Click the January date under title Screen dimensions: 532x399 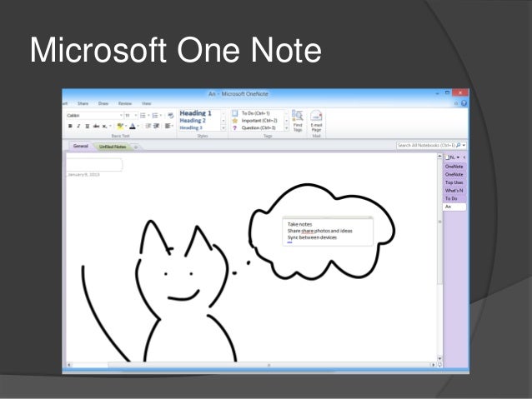click(83, 175)
